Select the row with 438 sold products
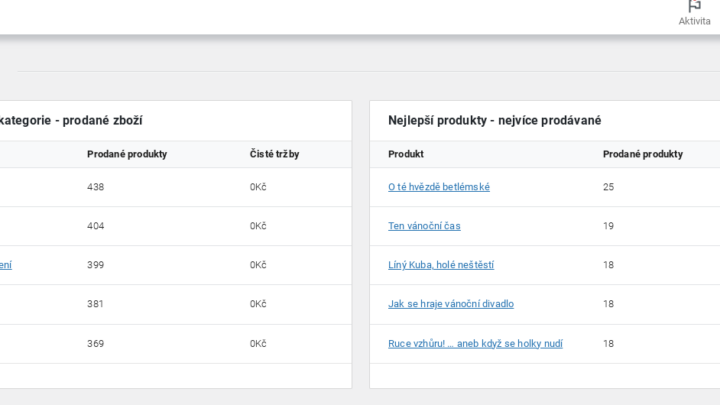The height and width of the screenshot is (405, 720). (x=176, y=187)
